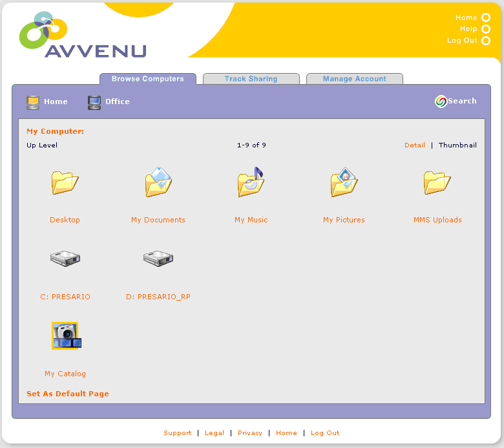Go Up Level in folder view
Screen dimensions: 504x448
point(42,145)
